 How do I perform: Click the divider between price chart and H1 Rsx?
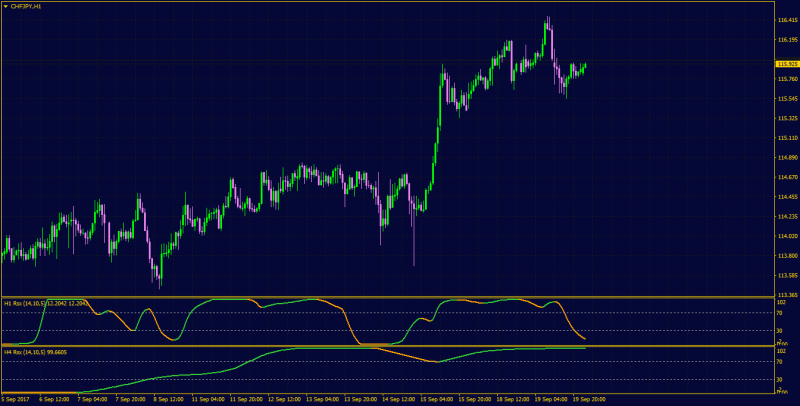(x=388, y=297)
